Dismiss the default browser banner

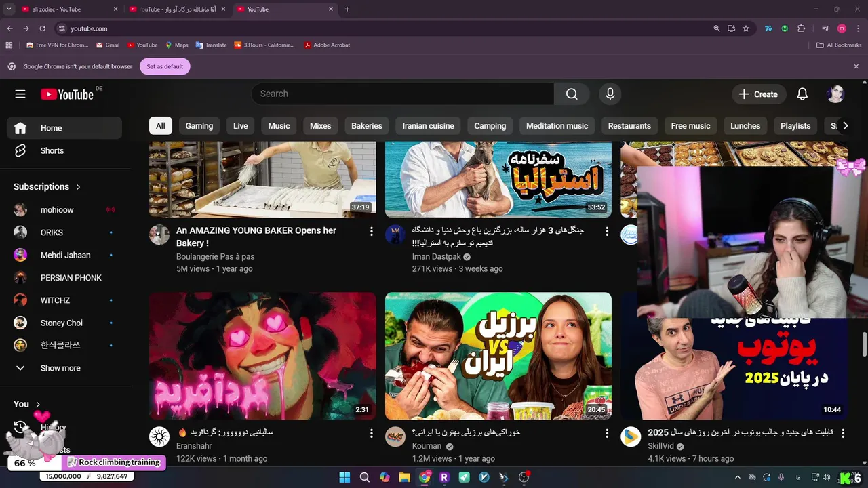pos(856,66)
